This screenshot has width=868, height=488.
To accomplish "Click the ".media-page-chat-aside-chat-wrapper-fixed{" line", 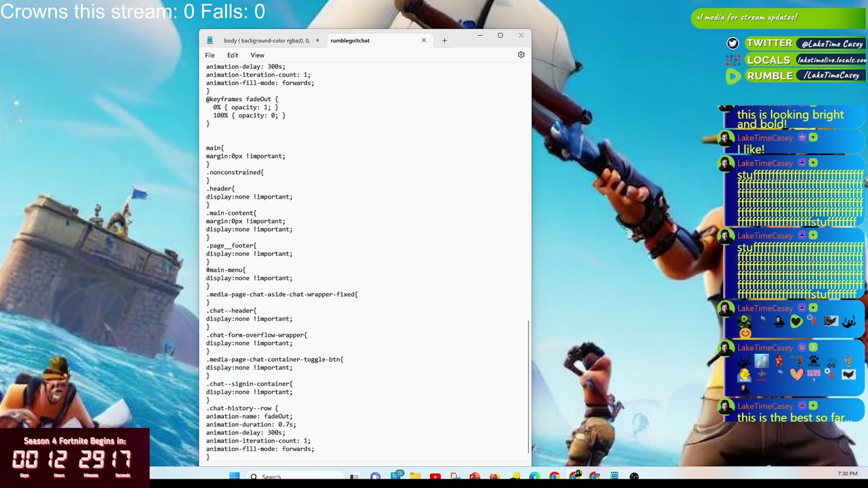I will [281, 294].
